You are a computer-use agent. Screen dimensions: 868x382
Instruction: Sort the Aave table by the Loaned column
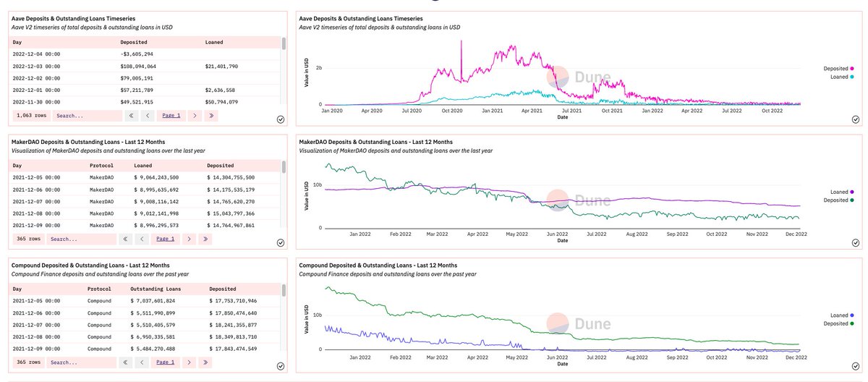point(216,42)
